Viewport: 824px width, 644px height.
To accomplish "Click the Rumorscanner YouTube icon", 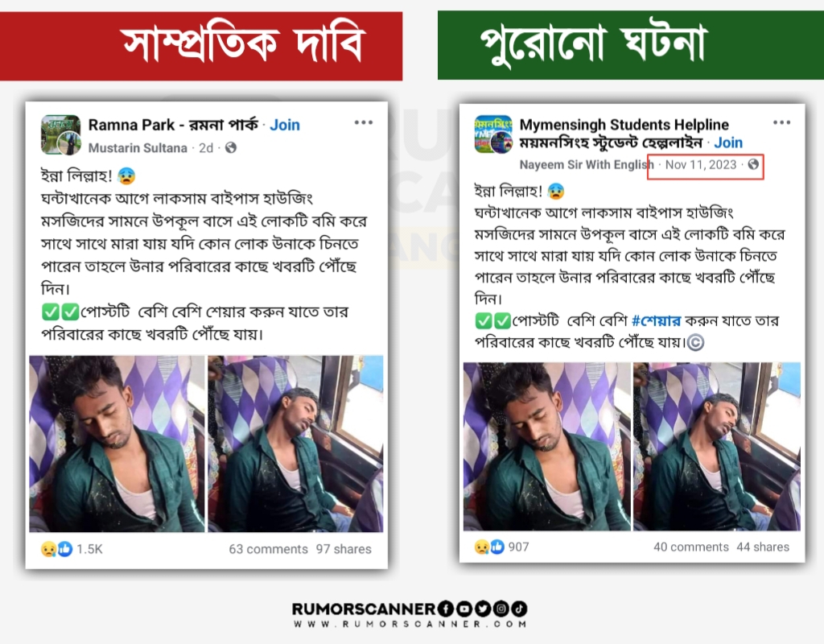I will tap(464, 609).
